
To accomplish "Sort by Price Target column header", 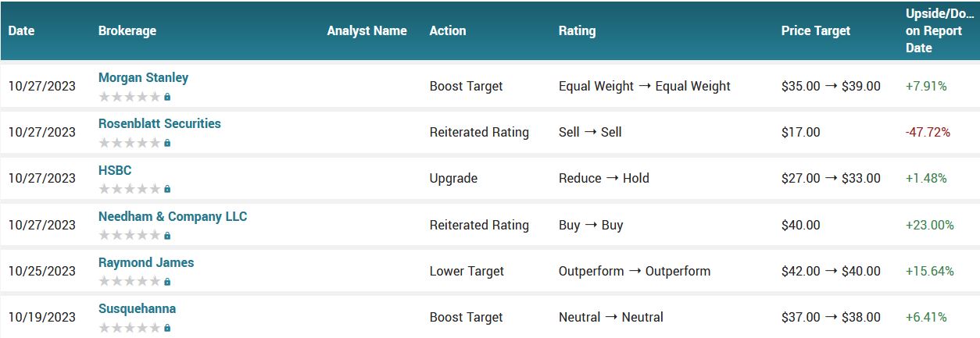I will (x=816, y=30).
